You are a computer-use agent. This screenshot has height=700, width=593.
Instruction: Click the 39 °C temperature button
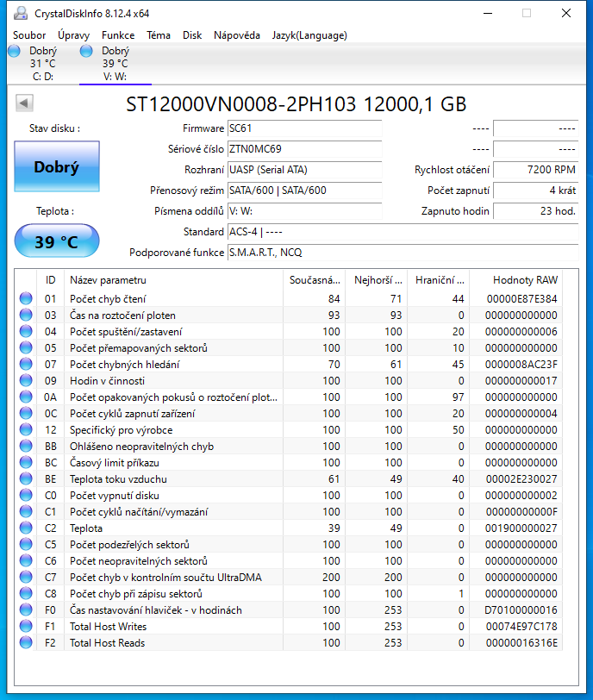56,242
